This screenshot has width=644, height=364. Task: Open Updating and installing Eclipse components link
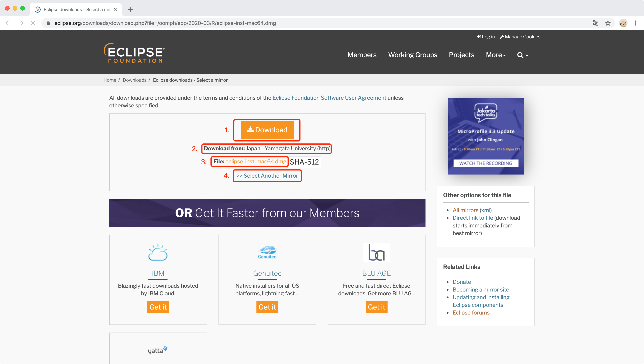(481, 301)
